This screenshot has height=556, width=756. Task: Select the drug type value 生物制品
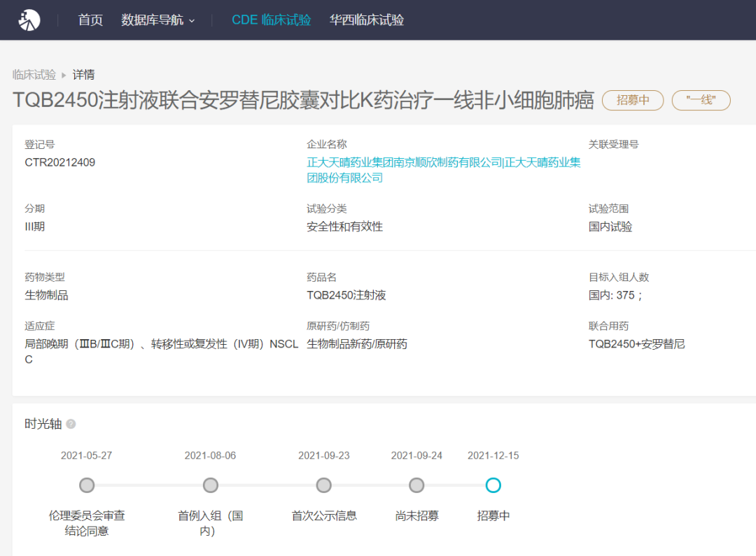[x=46, y=295]
